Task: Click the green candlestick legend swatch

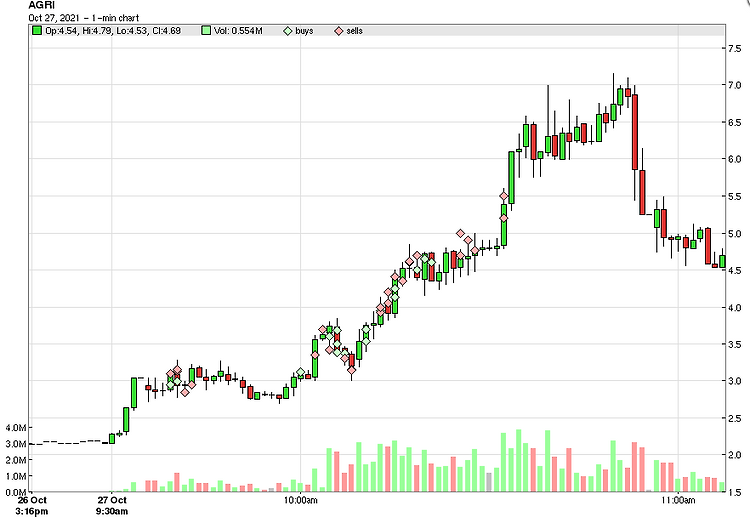Action: click(37, 31)
